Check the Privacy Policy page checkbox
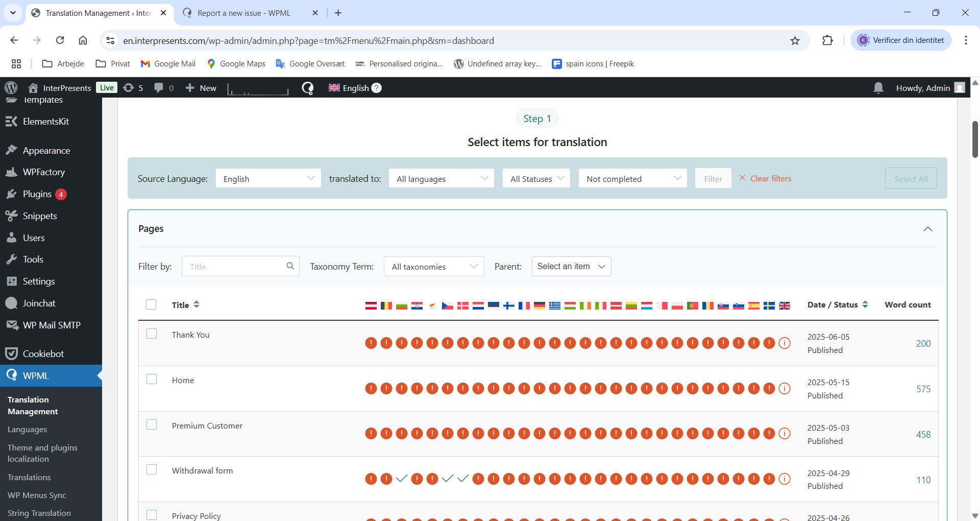 tap(152, 515)
